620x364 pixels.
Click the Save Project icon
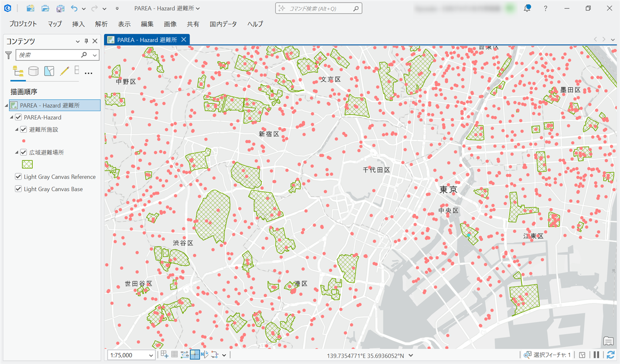tap(60, 8)
